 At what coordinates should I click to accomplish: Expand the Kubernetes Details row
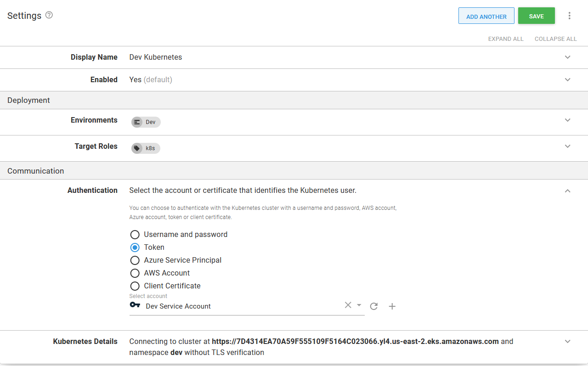(x=567, y=341)
